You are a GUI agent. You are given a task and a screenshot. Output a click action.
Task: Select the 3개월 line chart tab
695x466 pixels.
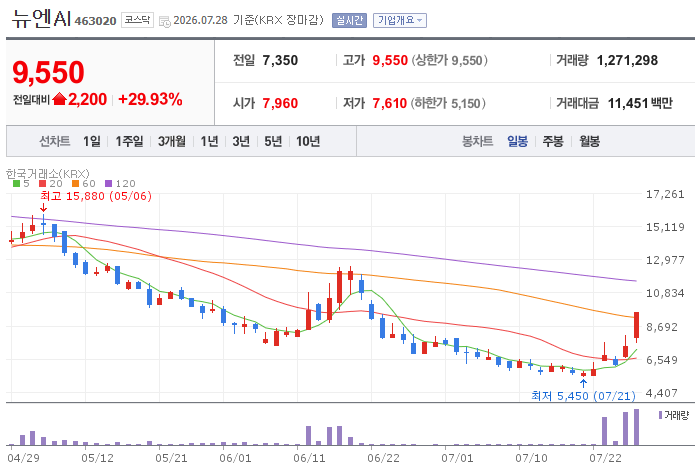172,141
